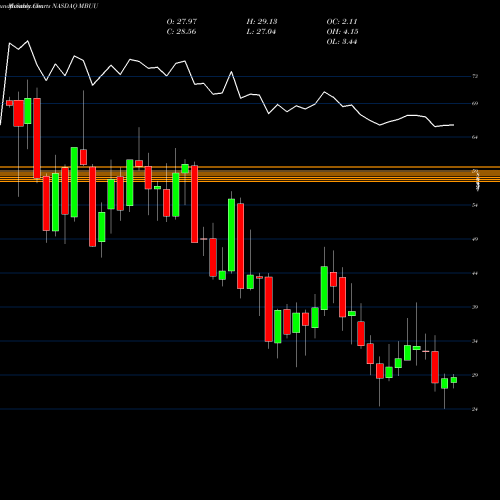This screenshot has height=500, width=500.
Task: Click the 54 price axis label
Action: [x=475, y=205]
